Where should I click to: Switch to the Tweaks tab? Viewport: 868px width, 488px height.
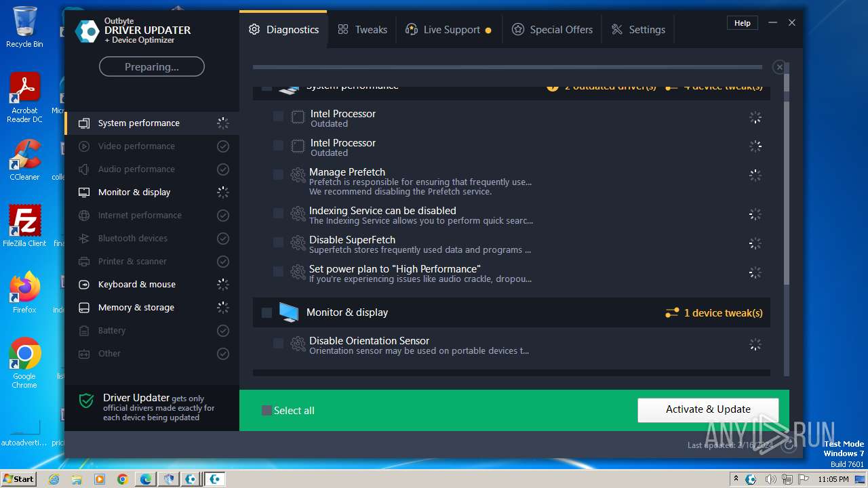[x=362, y=30]
